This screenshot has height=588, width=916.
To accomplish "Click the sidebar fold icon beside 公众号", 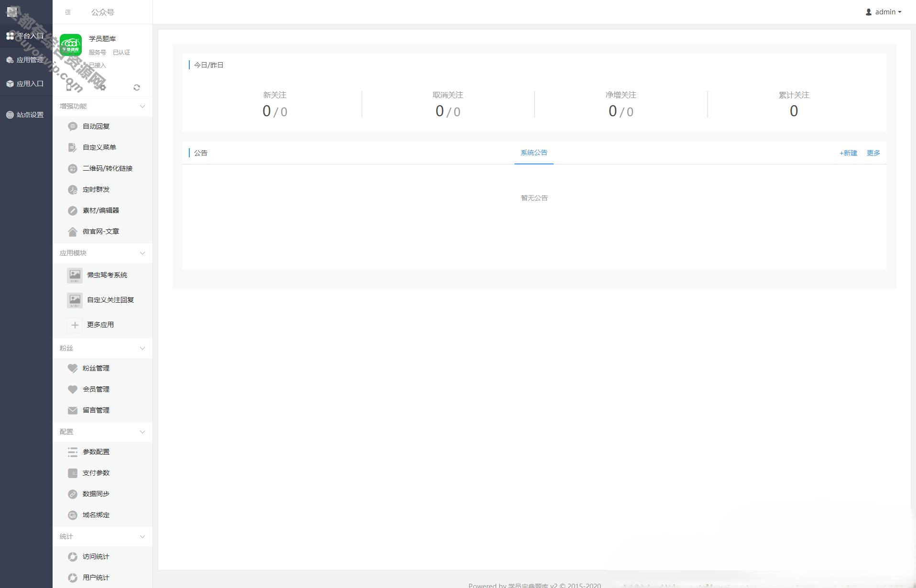I will (x=68, y=12).
